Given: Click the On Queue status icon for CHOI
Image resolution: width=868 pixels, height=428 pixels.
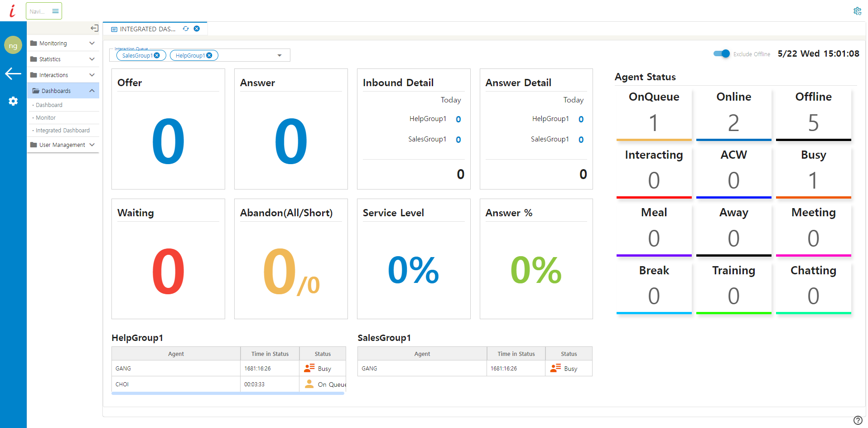Looking at the screenshot, I should coord(309,384).
